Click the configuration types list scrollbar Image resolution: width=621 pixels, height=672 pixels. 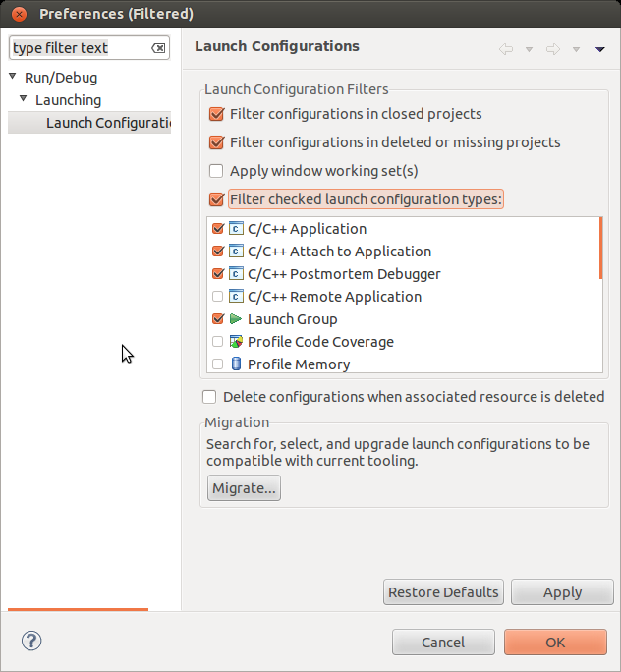pyautogui.click(x=600, y=248)
